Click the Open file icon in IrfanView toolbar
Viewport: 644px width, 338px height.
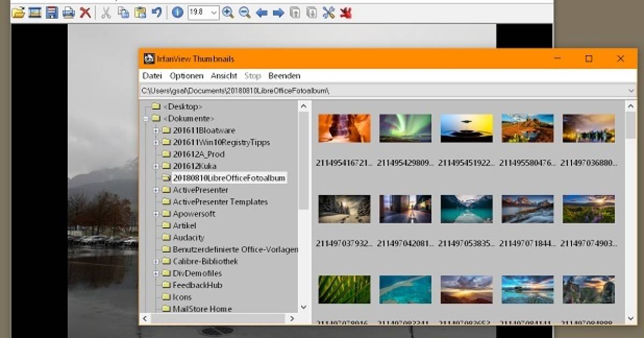(x=18, y=12)
